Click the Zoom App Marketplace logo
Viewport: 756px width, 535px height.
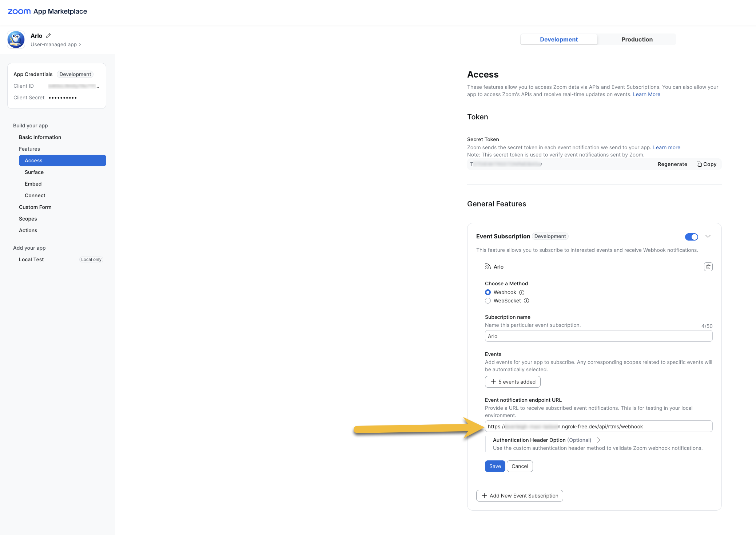47,11
